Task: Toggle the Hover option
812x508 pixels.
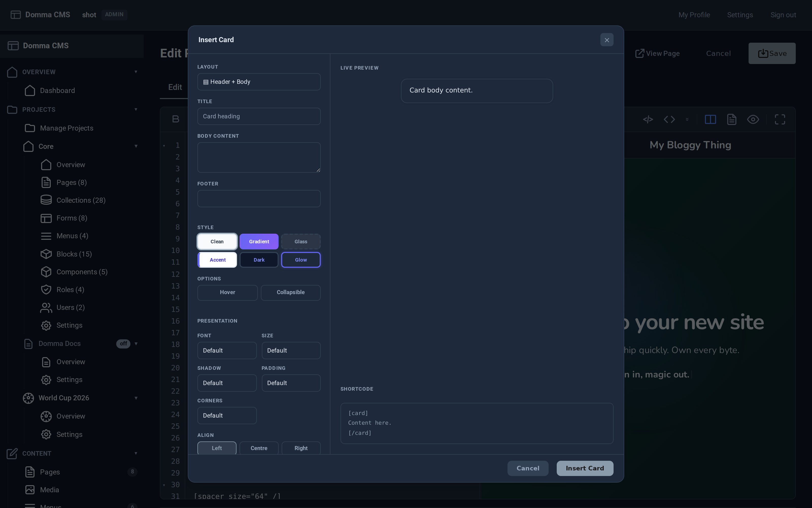Action: [x=227, y=292]
